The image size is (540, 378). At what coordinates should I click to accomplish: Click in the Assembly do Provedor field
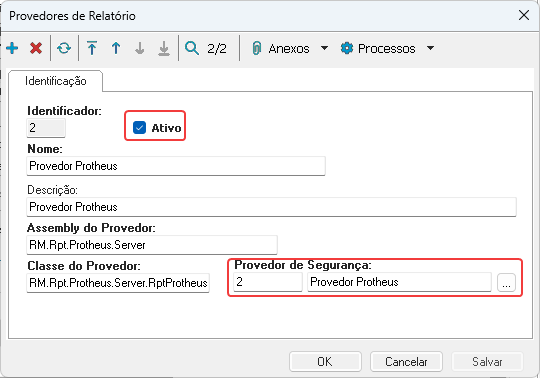click(152, 245)
